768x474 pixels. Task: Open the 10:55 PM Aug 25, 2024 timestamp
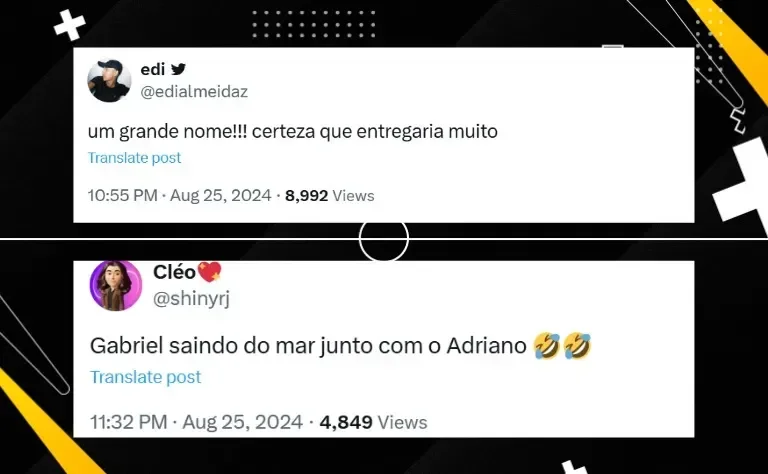[x=179, y=195]
